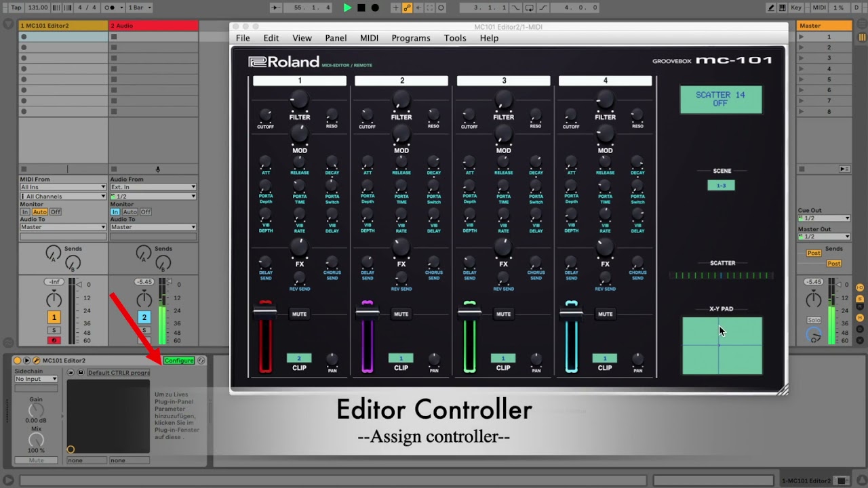Open the All Channels dropdown on track 1
The image size is (868, 488).
pos(62,197)
